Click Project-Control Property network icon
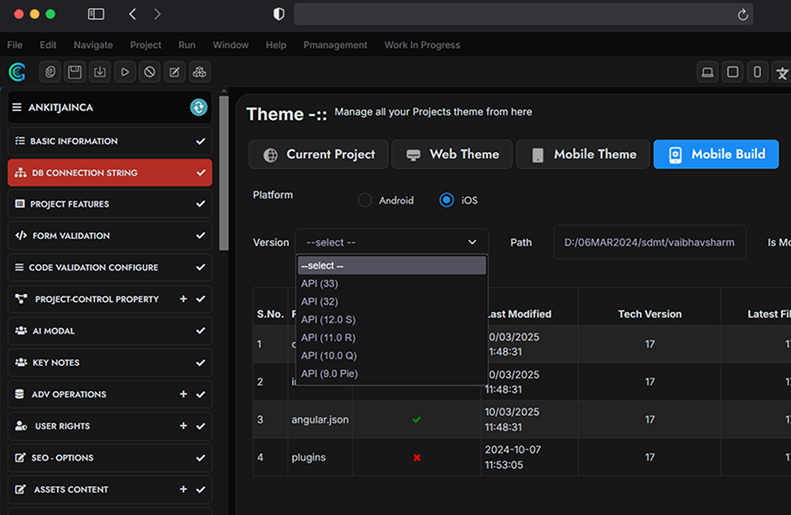The height and width of the screenshot is (515, 791). [21, 299]
